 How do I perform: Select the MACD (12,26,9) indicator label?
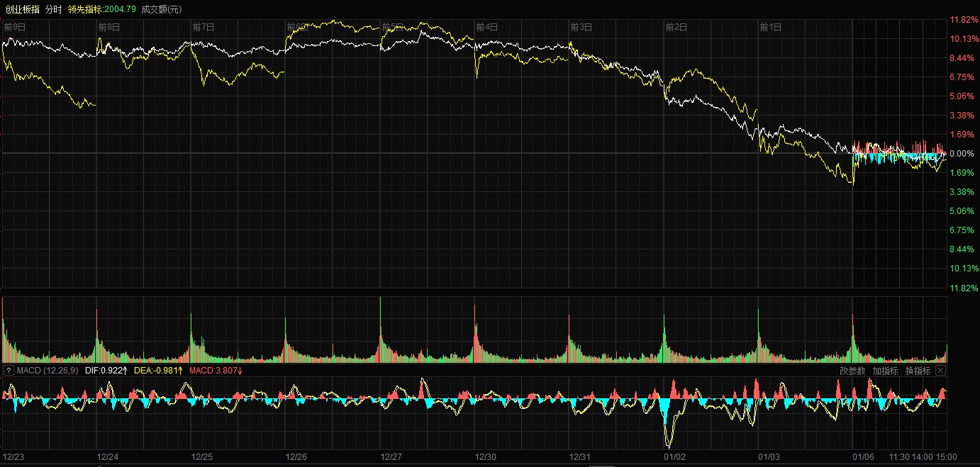(x=48, y=371)
